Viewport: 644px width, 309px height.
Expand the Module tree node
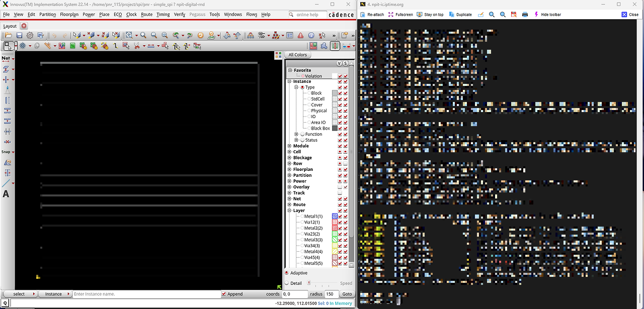click(289, 146)
